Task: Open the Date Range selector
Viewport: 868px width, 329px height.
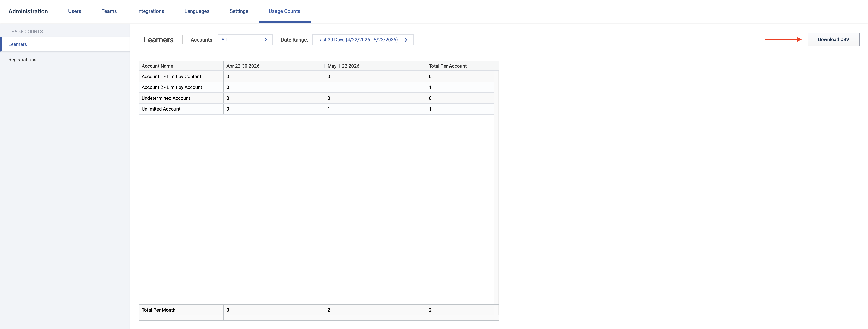Action: [x=363, y=40]
